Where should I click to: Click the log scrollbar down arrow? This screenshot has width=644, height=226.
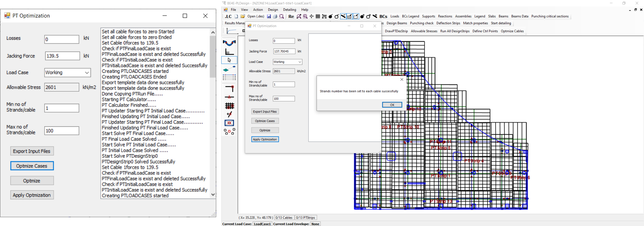(213, 195)
